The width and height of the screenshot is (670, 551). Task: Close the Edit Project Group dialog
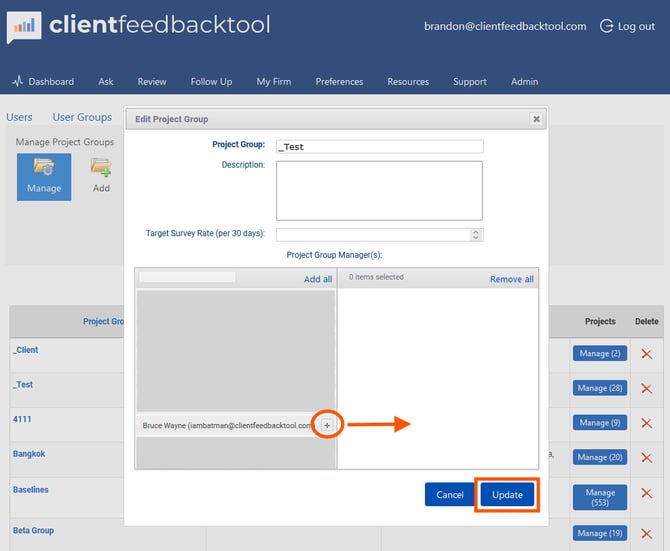coord(536,119)
